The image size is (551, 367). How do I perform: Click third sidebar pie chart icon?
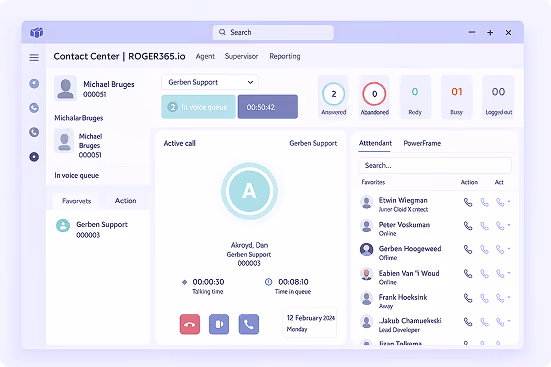[x=34, y=132]
